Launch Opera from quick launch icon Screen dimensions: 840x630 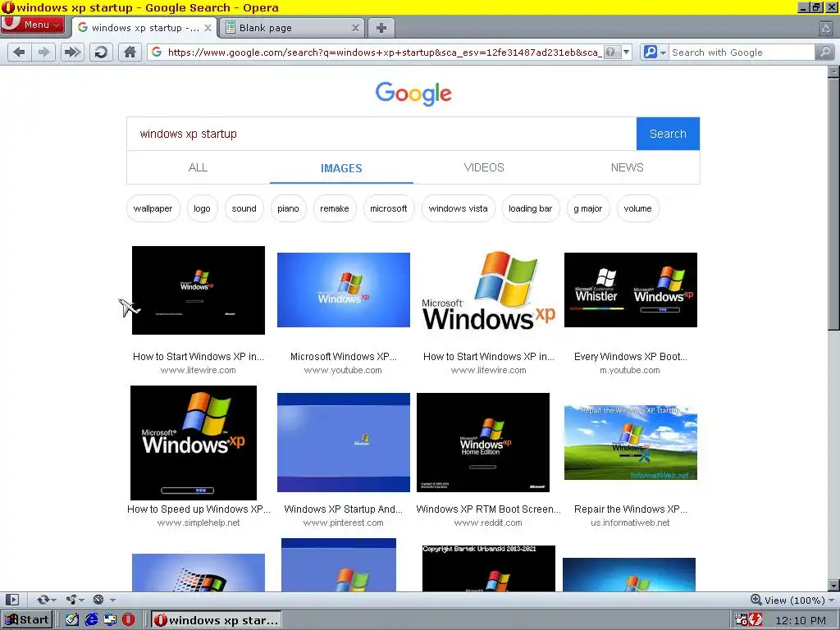click(129, 620)
